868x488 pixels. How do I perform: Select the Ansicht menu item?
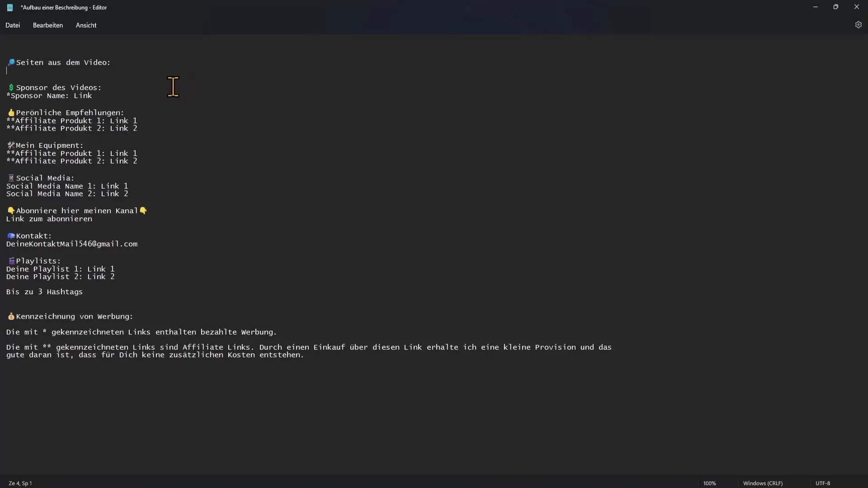click(86, 25)
